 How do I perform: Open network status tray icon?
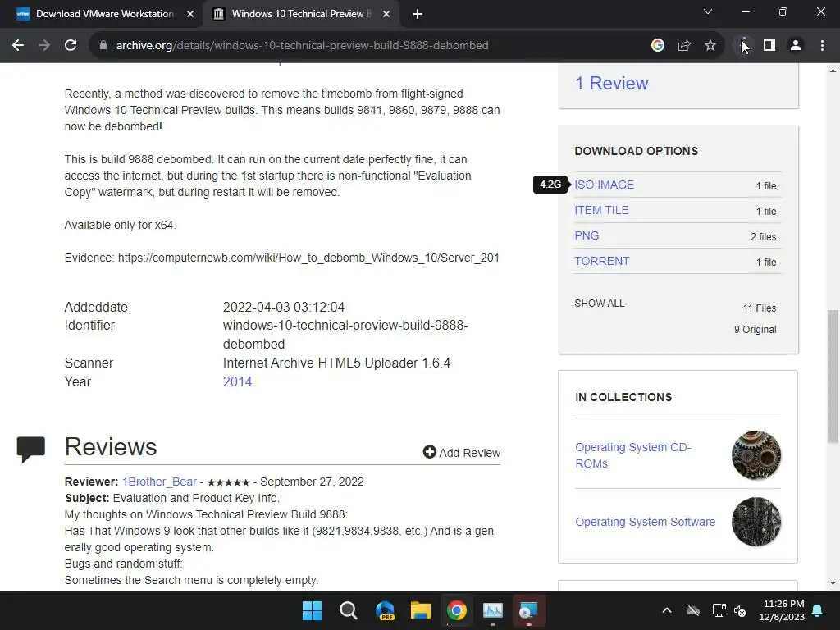[x=719, y=610]
